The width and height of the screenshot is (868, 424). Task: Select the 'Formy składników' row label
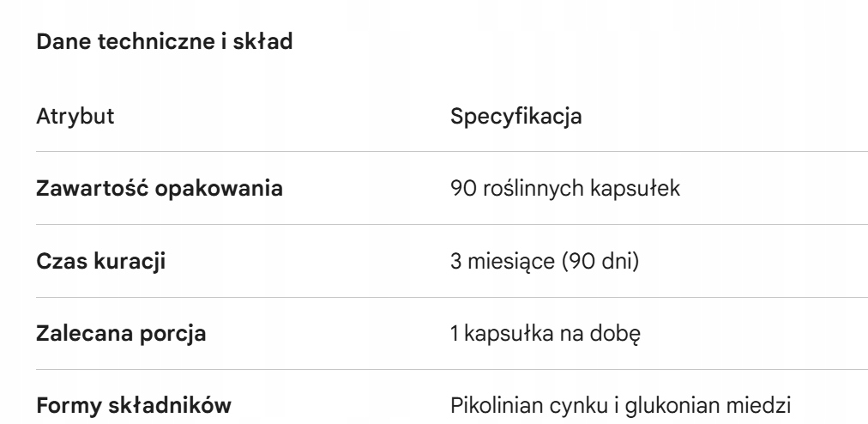(133, 405)
